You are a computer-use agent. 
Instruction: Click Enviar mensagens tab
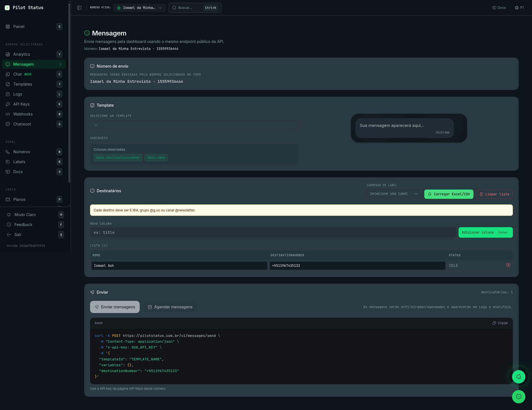coord(115,307)
